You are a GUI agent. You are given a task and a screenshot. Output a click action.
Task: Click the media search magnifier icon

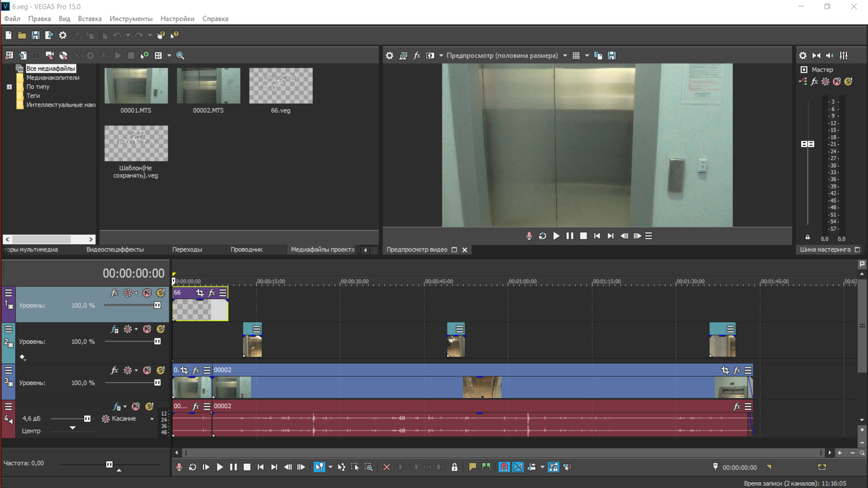(x=180, y=55)
